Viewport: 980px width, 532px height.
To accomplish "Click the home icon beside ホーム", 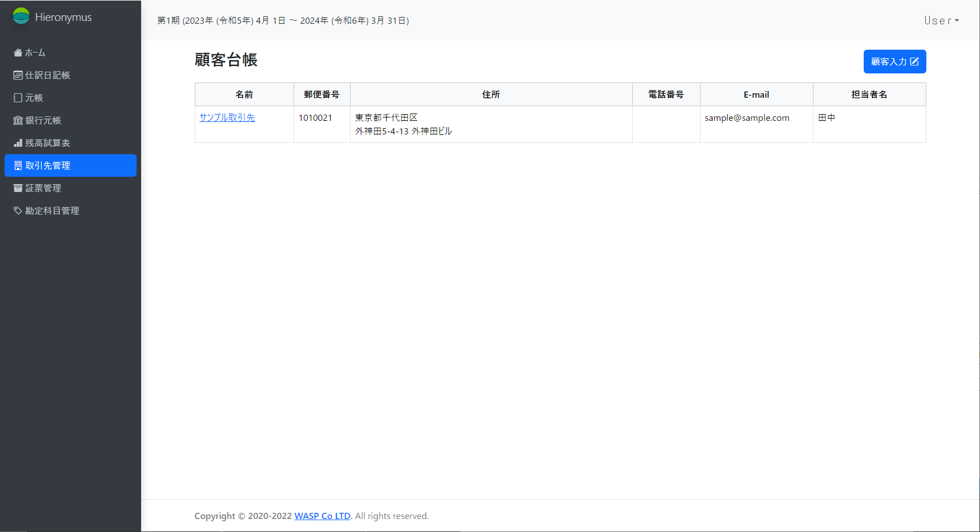I will pyautogui.click(x=18, y=53).
